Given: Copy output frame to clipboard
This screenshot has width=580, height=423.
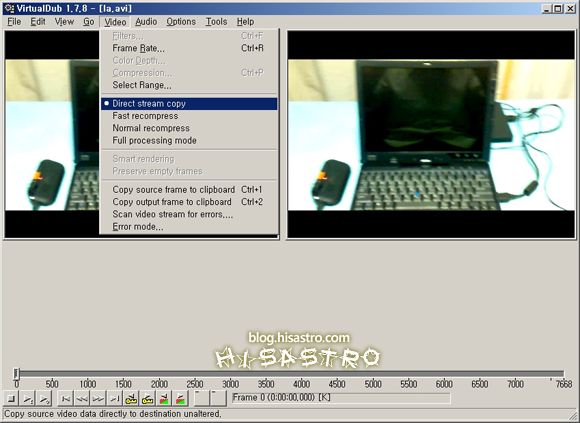Looking at the screenshot, I should (x=189, y=202).
